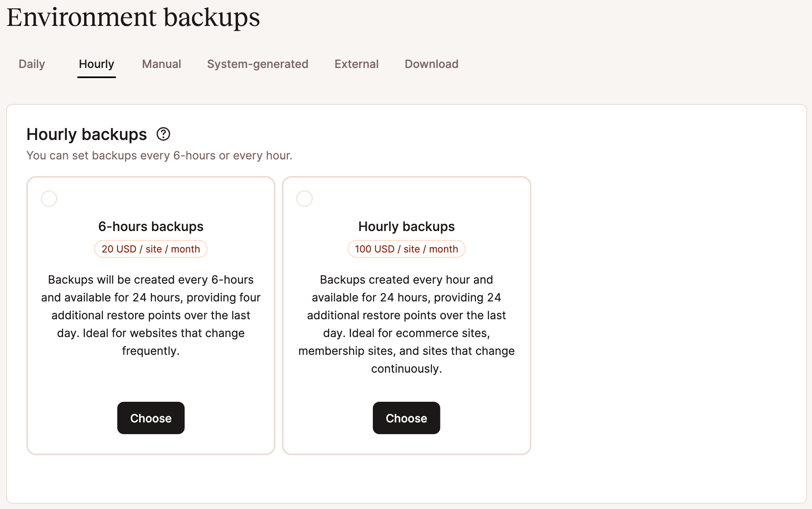Open the External backups tab

pyautogui.click(x=356, y=64)
